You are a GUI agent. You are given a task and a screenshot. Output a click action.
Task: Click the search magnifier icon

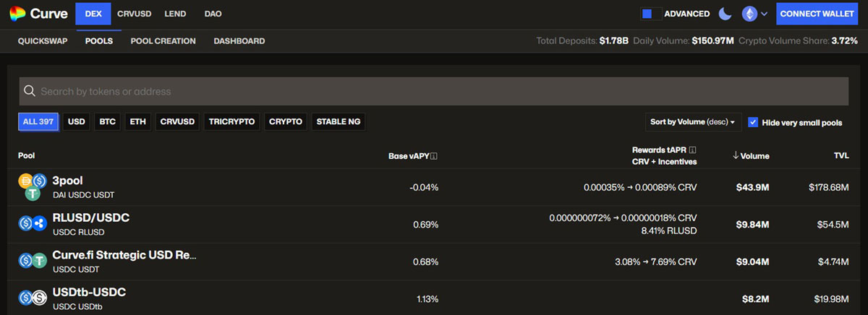30,91
